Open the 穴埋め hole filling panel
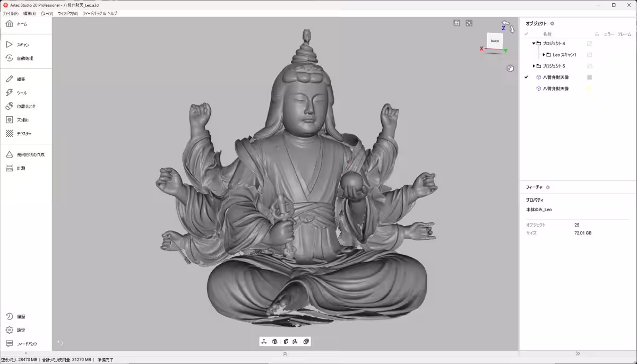637x364 pixels. click(x=25, y=120)
